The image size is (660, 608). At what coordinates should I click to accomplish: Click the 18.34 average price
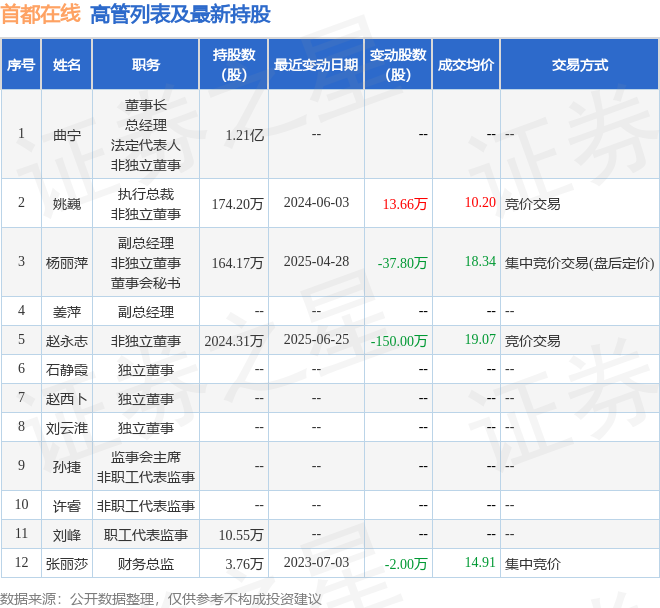tap(480, 261)
